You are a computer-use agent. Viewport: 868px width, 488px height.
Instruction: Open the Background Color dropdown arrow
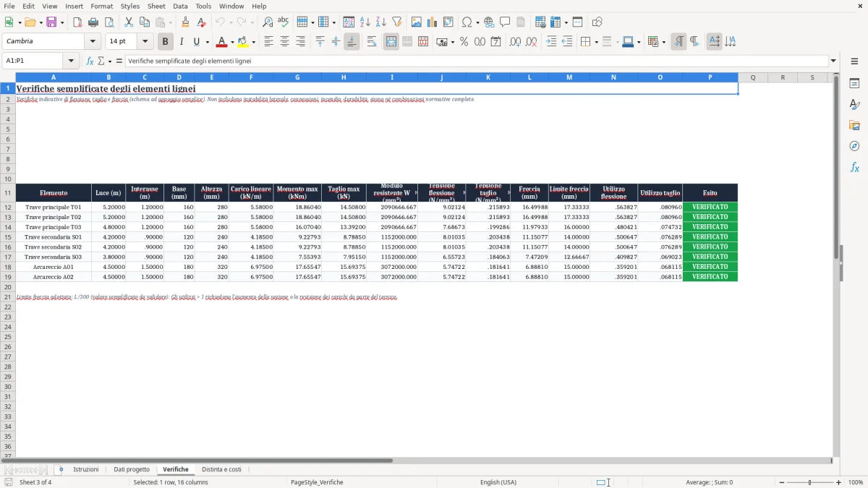pyautogui.click(x=252, y=42)
